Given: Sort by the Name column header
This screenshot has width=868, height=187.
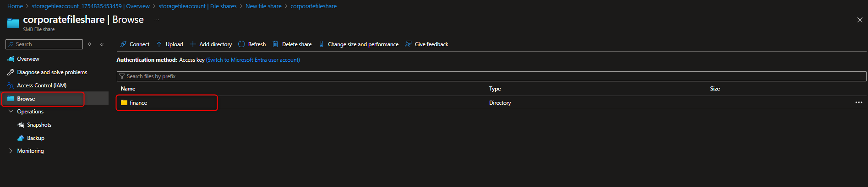Looking at the screenshot, I should (x=128, y=89).
